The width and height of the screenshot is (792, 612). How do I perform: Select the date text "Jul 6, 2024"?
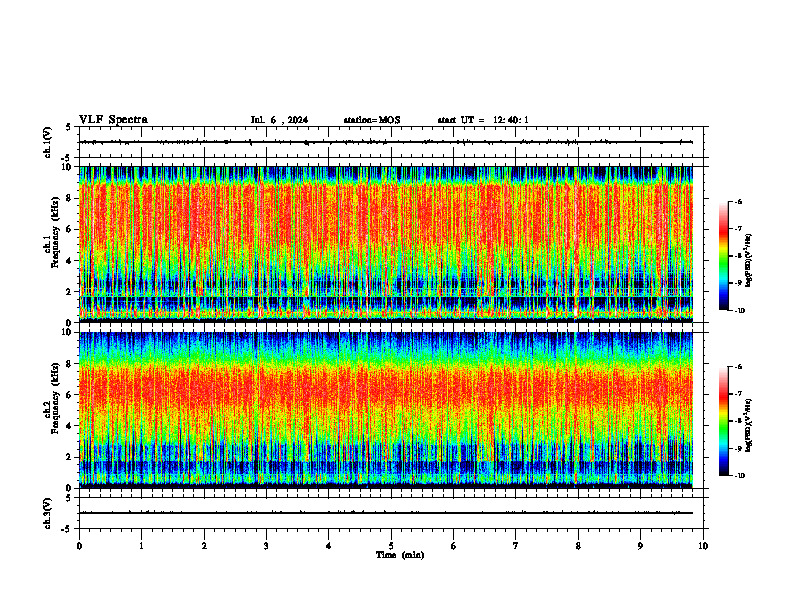[279, 120]
